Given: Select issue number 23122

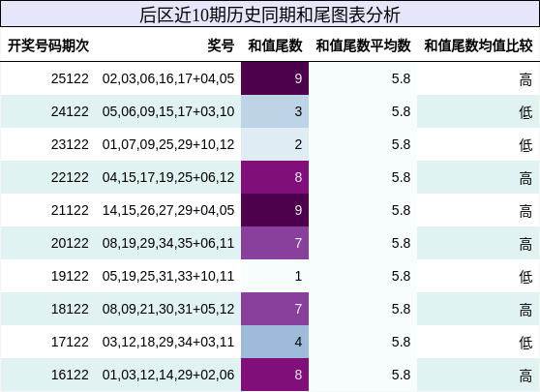Looking at the screenshot, I should click(70, 144).
